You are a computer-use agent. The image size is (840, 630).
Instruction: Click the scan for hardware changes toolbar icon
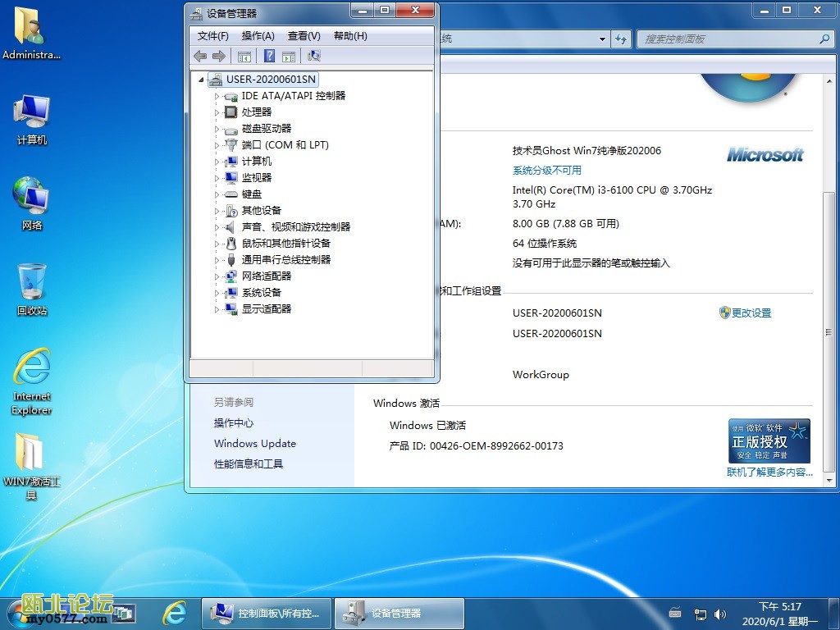point(313,56)
